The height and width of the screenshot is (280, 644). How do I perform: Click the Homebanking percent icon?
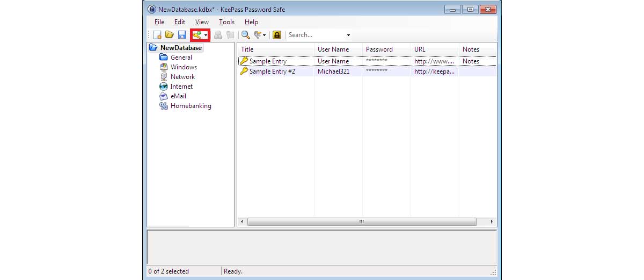[164, 106]
